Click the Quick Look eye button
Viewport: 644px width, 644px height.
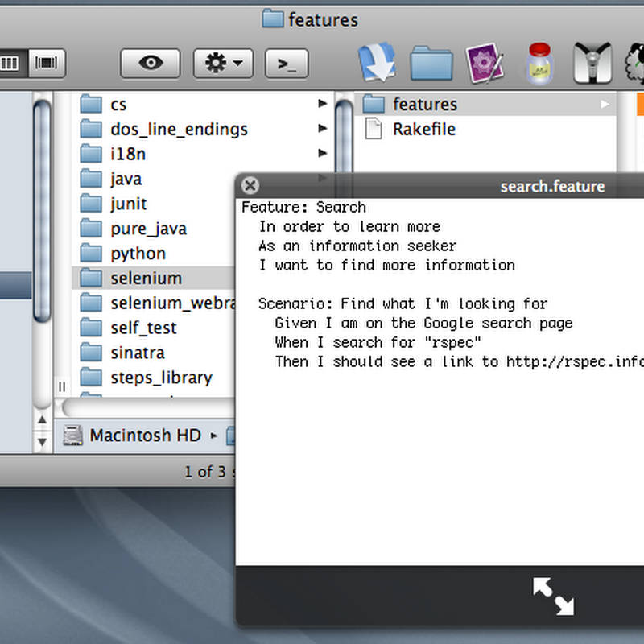click(151, 64)
